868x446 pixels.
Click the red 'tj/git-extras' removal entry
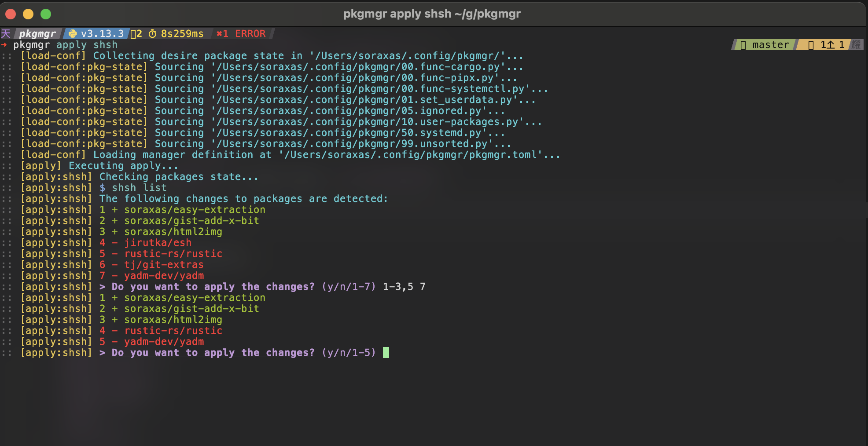pyautogui.click(x=164, y=265)
